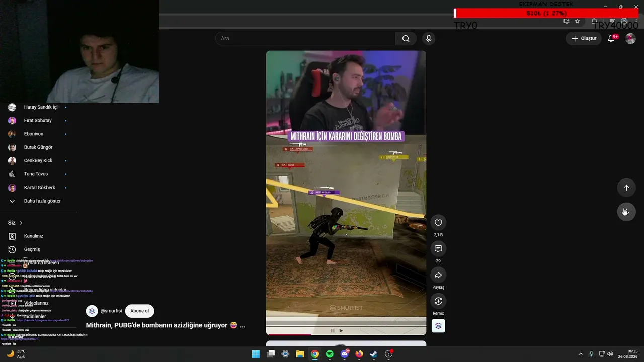Like the Mithrain Shorts video
Screen dimensions: 644x362
click(x=438, y=223)
